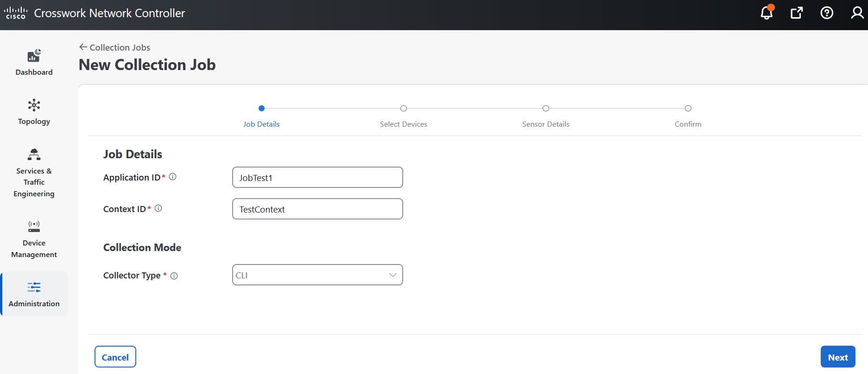Open the notifications bell icon
868x374 pixels.
point(767,13)
